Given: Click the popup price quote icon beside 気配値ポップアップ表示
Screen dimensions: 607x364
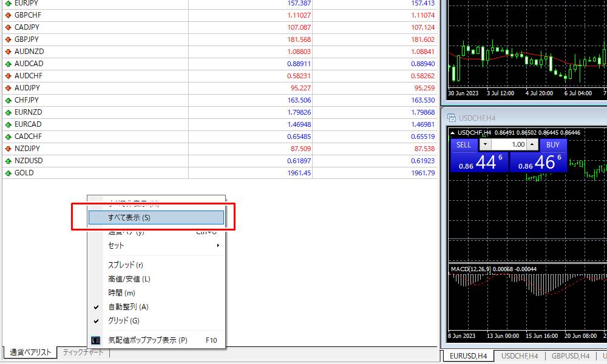Looking at the screenshot, I should [95, 341].
